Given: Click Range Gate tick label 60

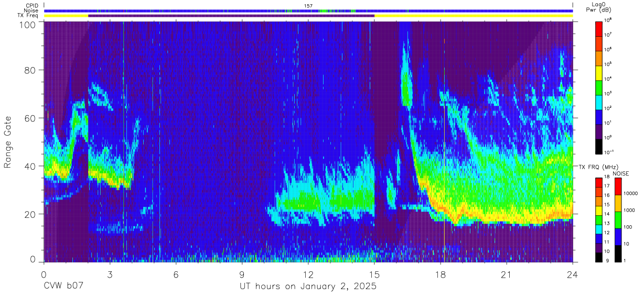Looking at the screenshot, I should (30, 118).
